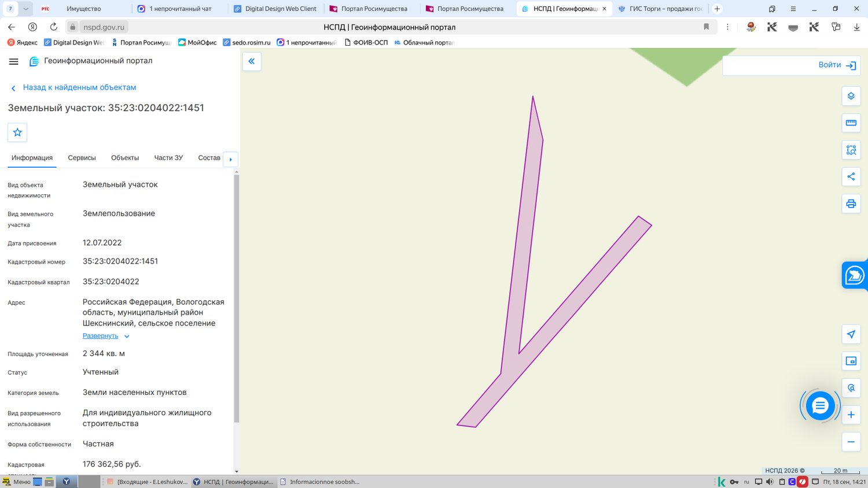This screenshot has width=868, height=488.
Task: Print the map using printer icon
Action: [x=851, y=204]
